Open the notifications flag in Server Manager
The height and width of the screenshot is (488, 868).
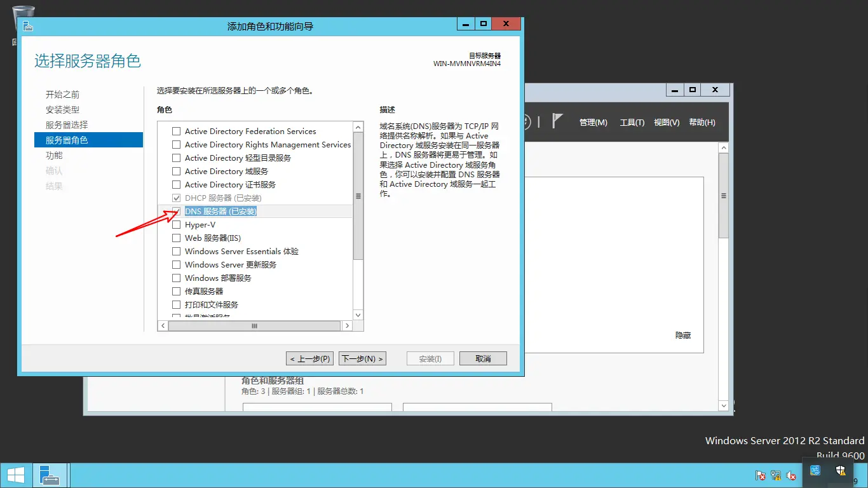[x=557, y=121]
